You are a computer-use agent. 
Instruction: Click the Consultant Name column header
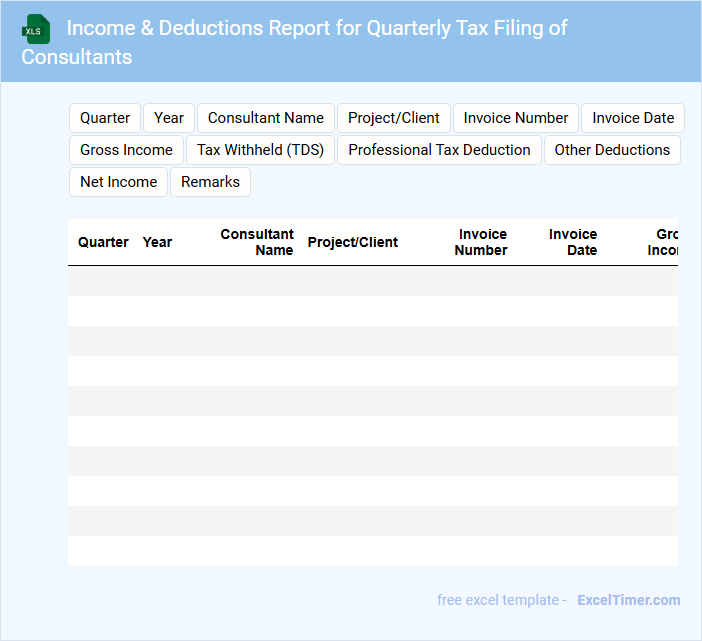[x=257, y=242]
